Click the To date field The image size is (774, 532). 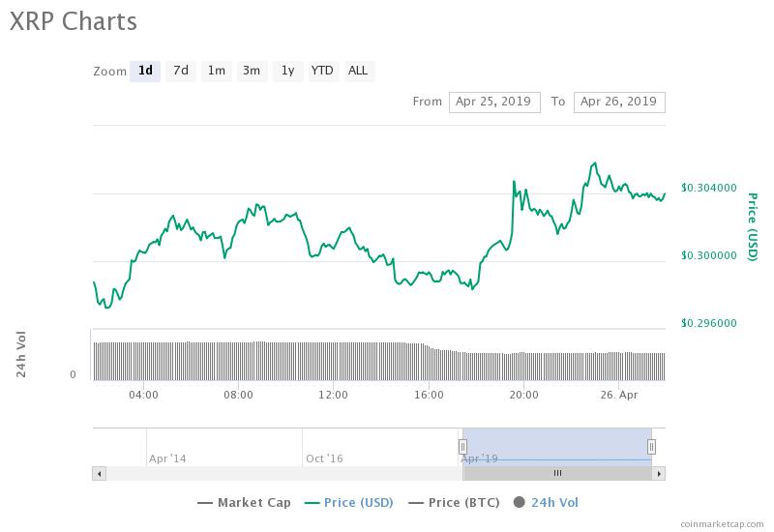click(619, 102)
